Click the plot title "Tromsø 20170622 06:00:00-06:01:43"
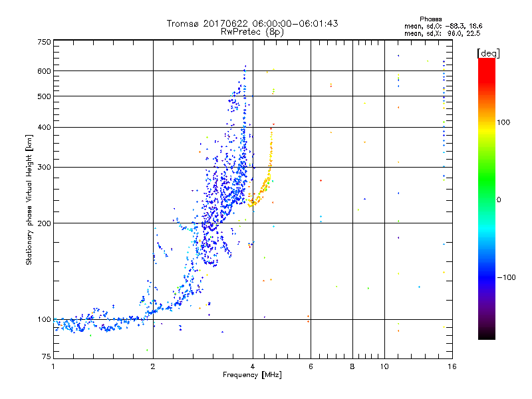 252,23
